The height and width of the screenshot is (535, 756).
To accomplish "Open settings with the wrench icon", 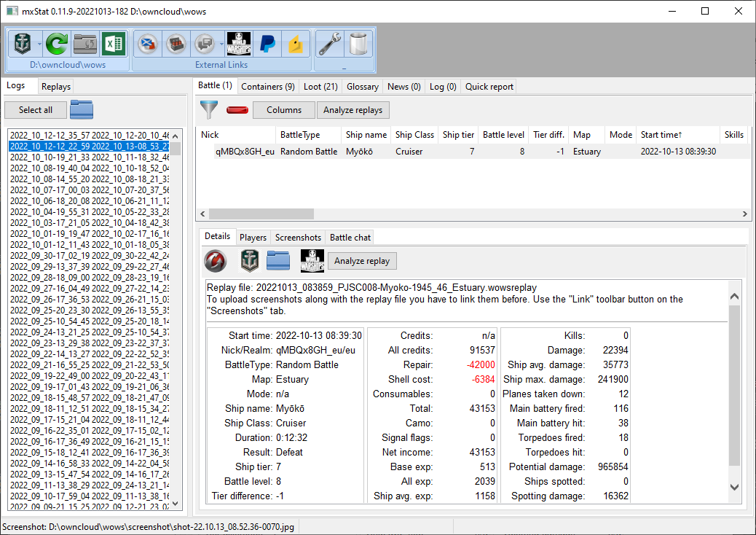I will click(x=330, y=44).
